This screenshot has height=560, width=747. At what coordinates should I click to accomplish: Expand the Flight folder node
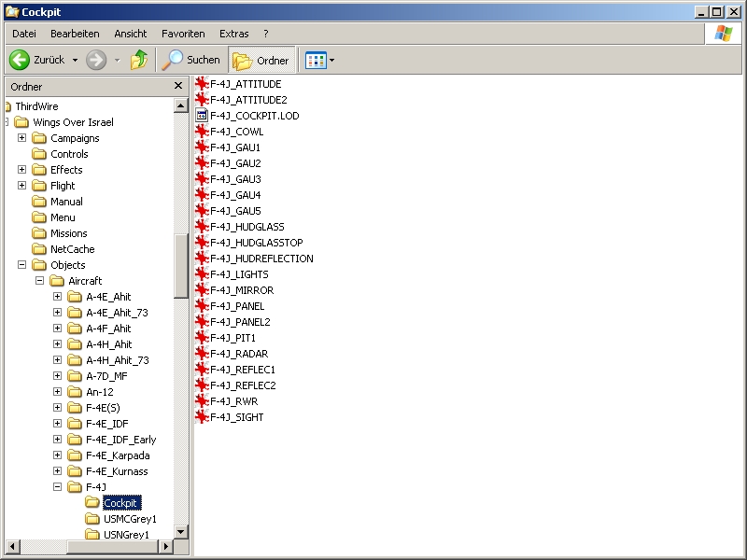coord(21,185)
